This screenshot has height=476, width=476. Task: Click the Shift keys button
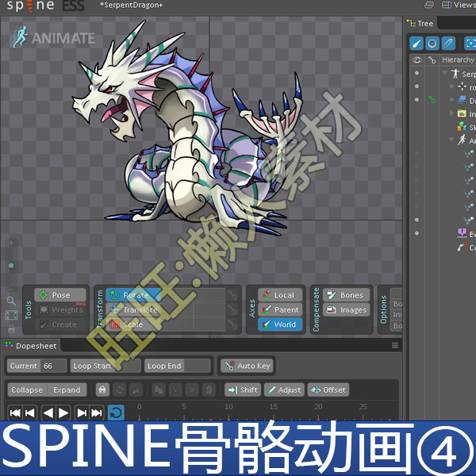(x=243, y=390)
